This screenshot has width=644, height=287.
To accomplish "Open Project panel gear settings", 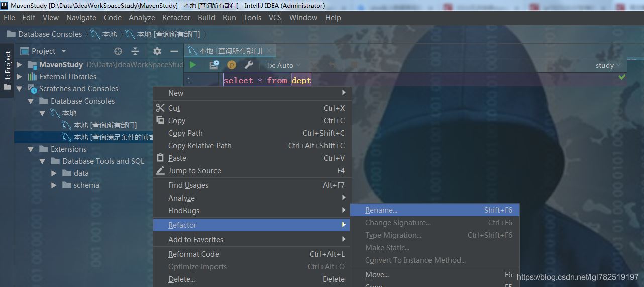I will (157, 51).
